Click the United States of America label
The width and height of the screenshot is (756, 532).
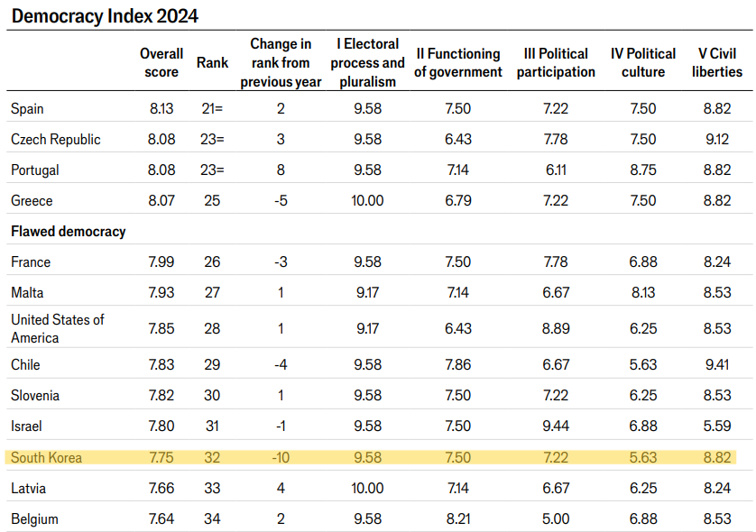(x=58, y=328)
